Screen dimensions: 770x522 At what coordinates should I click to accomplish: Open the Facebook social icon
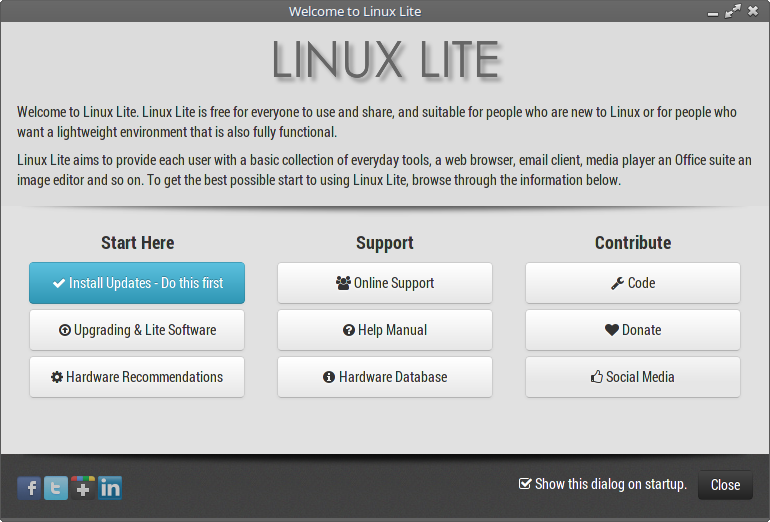tap(30, 488)
